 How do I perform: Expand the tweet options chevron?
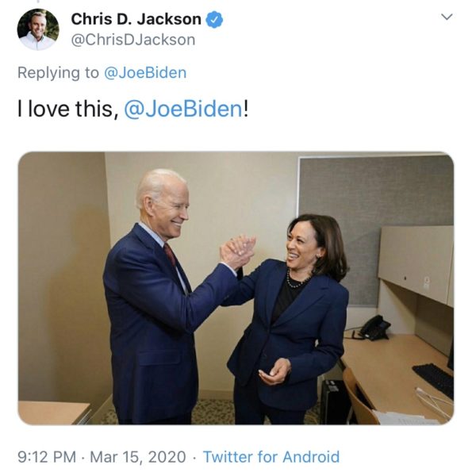[x=447, y=17]
